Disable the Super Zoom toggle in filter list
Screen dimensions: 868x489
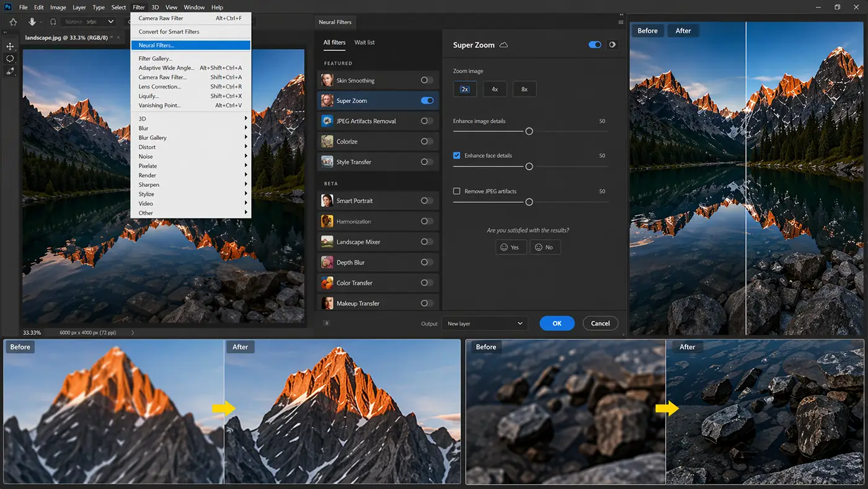point(427,101)
